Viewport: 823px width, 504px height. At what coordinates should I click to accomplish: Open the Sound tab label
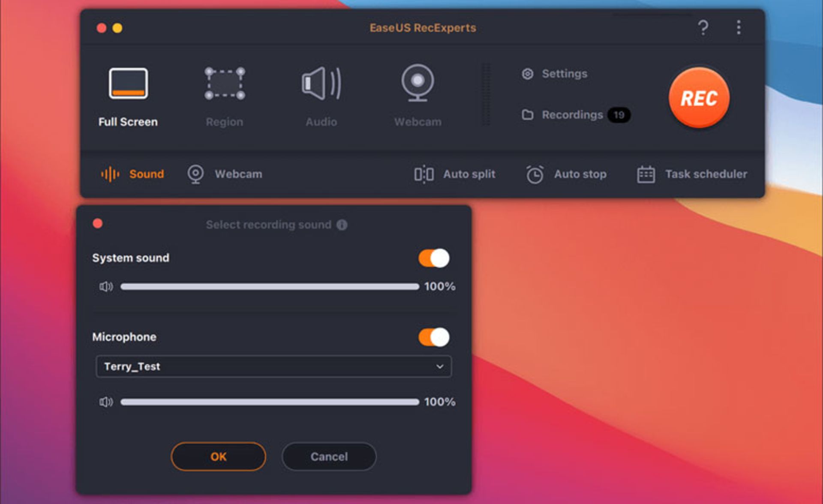pos(147,174)
